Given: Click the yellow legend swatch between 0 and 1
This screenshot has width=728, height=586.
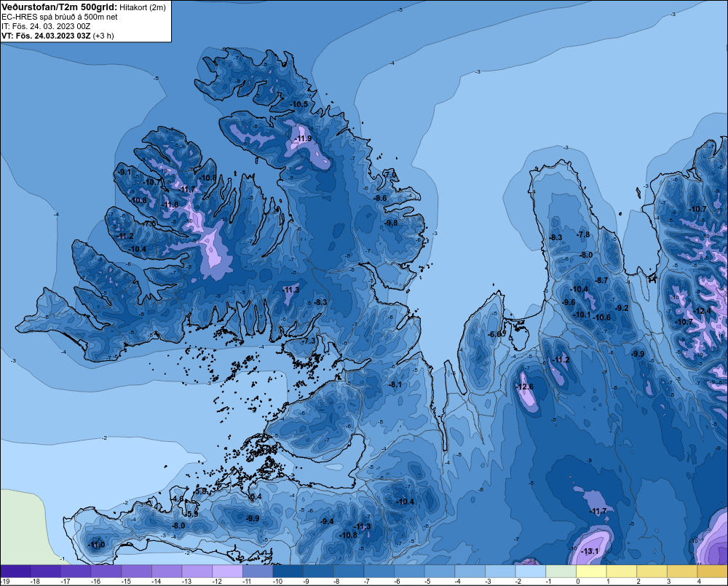Looking at the screenshot, I should point(591,571).
